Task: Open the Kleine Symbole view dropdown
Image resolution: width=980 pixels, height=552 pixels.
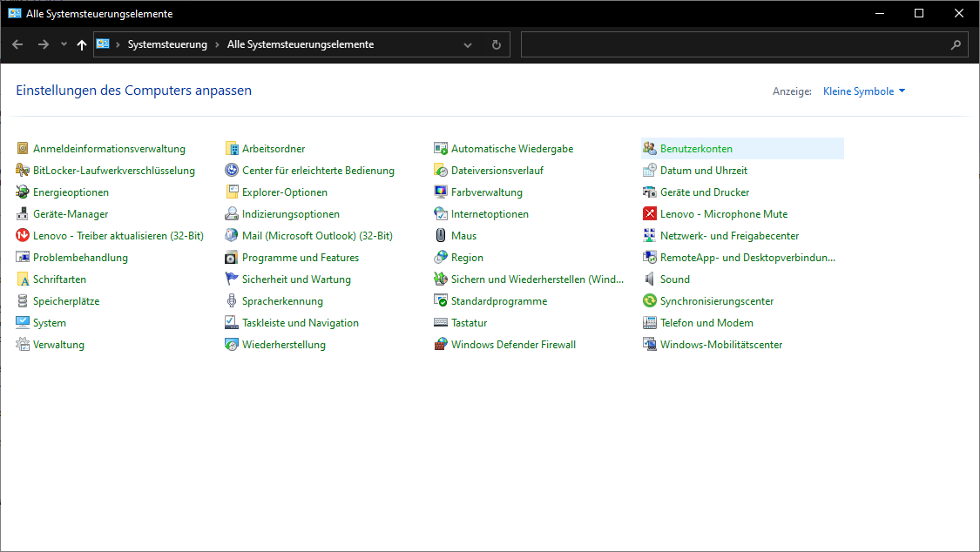Action: click(864, 91)
